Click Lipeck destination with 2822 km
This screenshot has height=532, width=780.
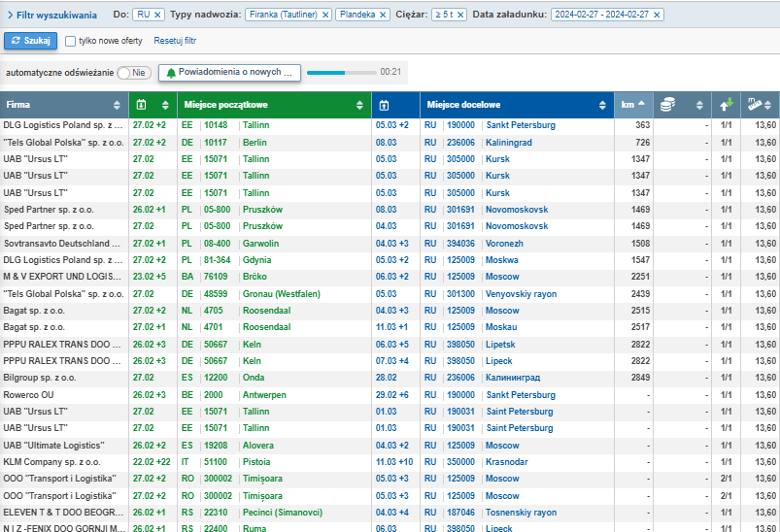click(x=499, y=361)
